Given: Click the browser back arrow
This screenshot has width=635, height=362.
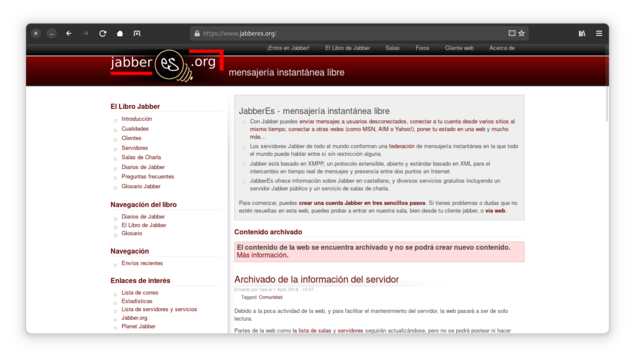Looking at the screenshot, I should (x=68, y=34).
